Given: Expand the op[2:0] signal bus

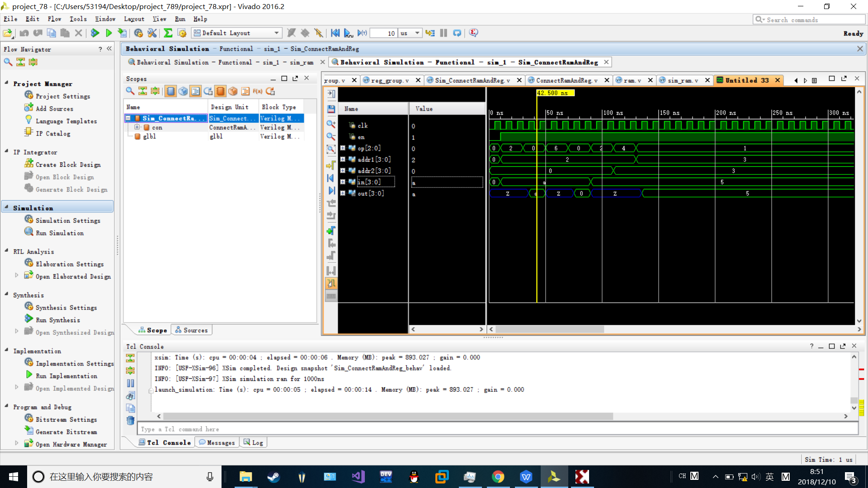Looking at the screenshot, I should point(343,148).
